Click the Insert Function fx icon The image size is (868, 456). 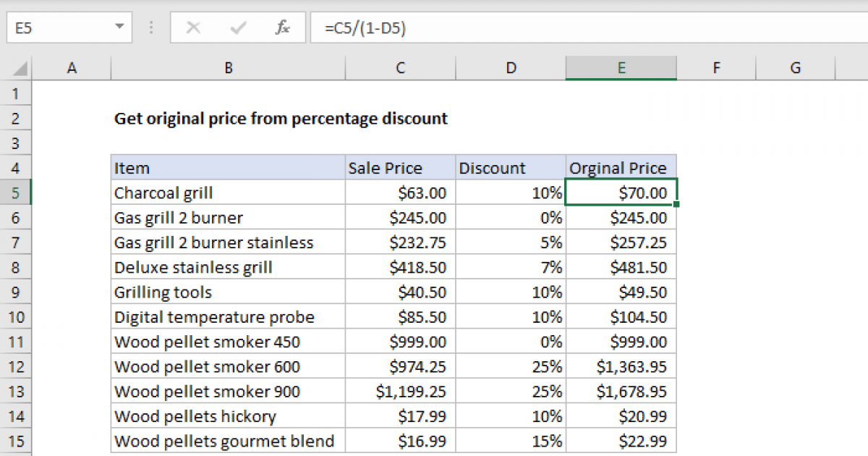click(283, 28)
